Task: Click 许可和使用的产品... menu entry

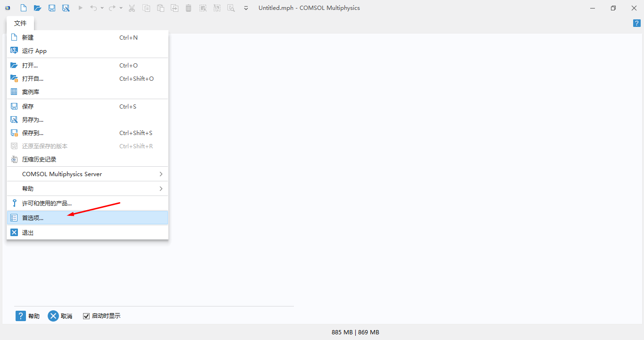Action: pos(47,204)
